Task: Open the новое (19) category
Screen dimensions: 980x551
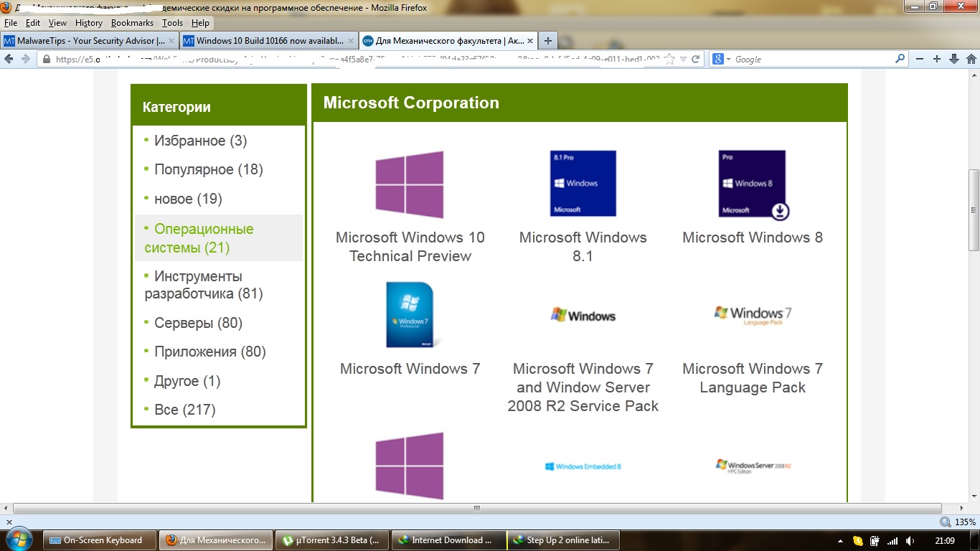Action: click(188, 199)
